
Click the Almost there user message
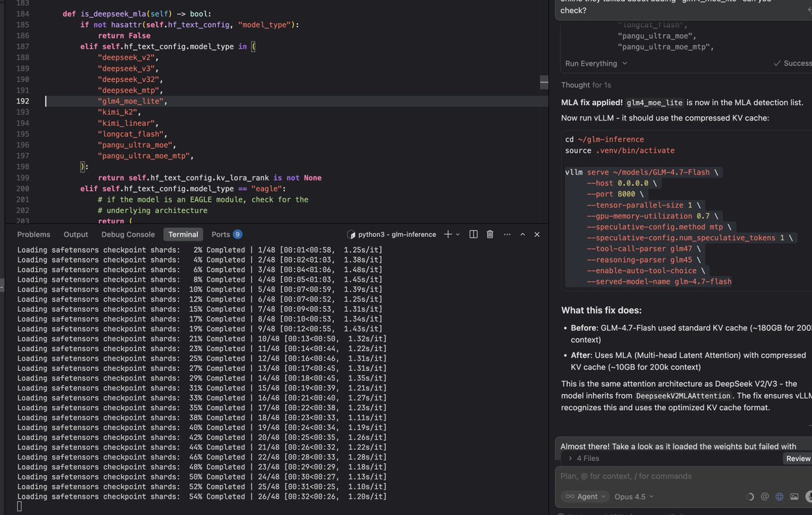[678, 446]
